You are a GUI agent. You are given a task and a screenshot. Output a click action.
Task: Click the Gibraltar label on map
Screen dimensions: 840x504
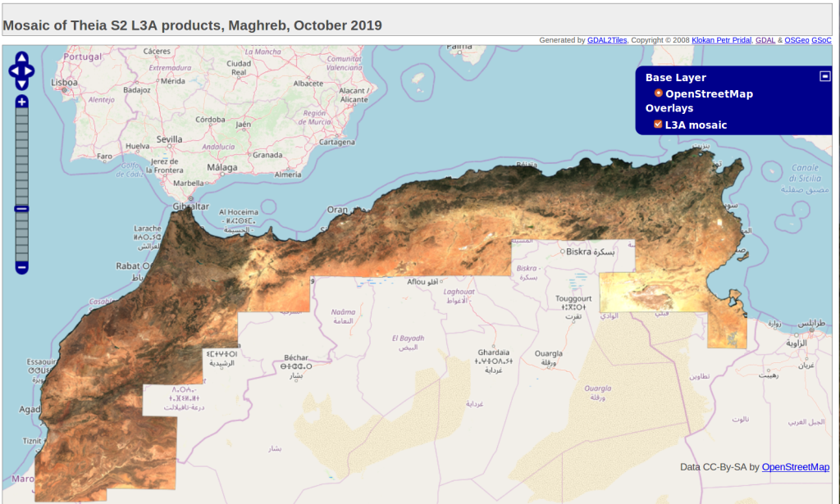[x=190, y=207]
